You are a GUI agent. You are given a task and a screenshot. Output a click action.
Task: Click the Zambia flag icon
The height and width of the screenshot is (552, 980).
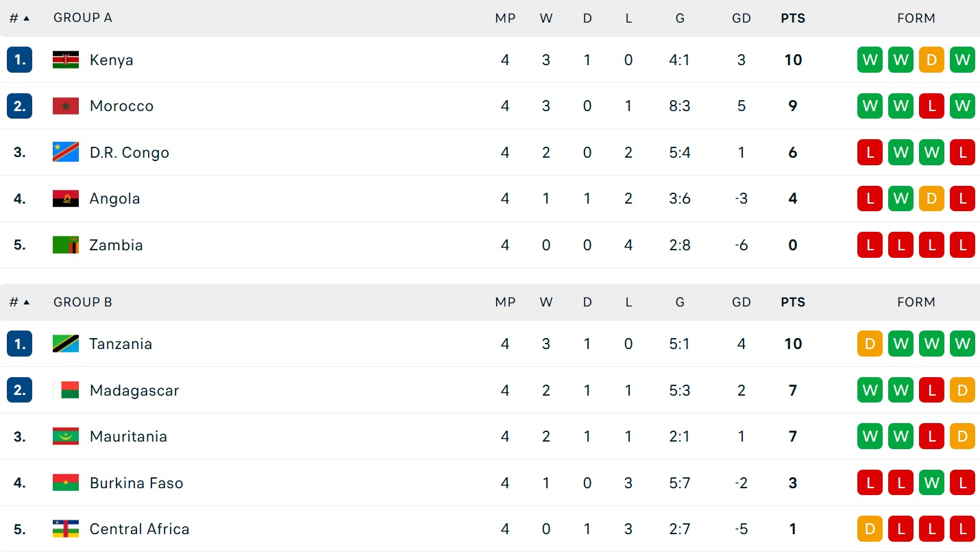[66, 245]
